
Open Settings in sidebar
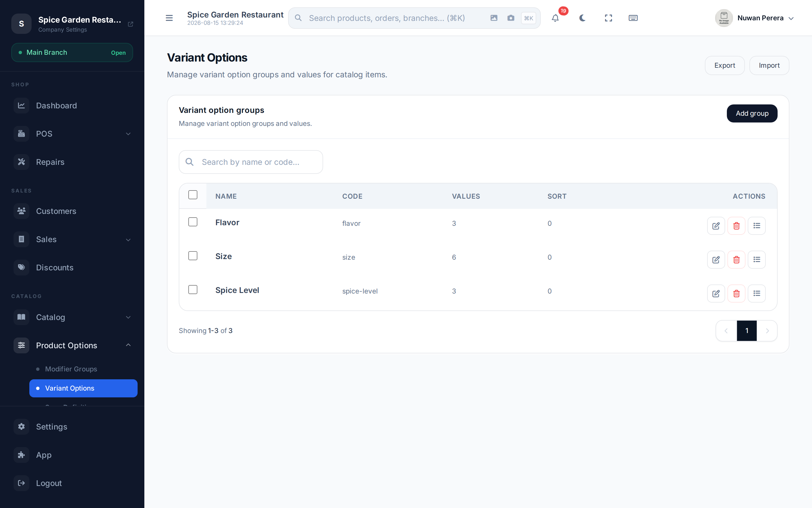(x=72, y=427)
